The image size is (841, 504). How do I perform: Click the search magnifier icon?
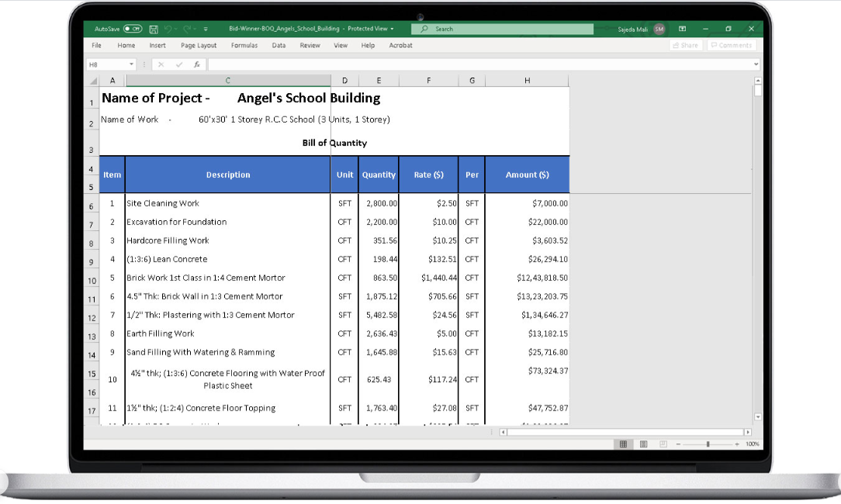(424, 29)
